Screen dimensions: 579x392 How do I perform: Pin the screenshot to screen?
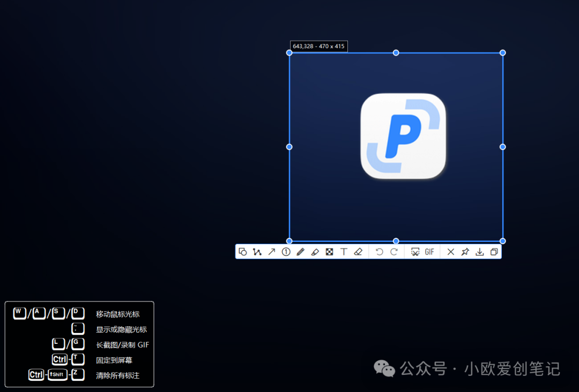pos(465,252)
